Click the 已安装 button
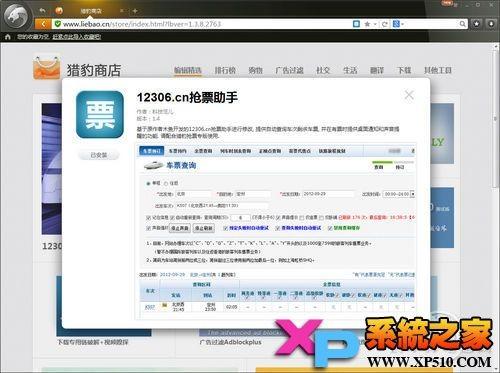The image size is (500, 373). coord(99,155)
